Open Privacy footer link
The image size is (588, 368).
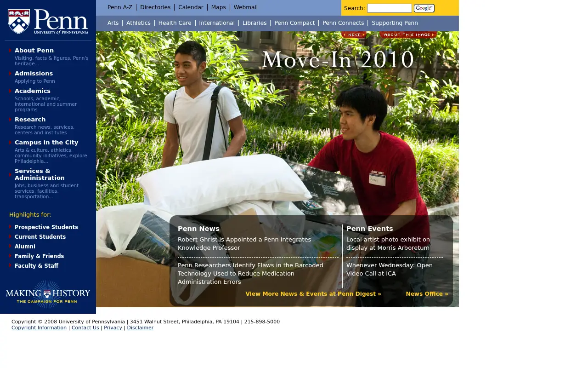[x=113, y=328]
